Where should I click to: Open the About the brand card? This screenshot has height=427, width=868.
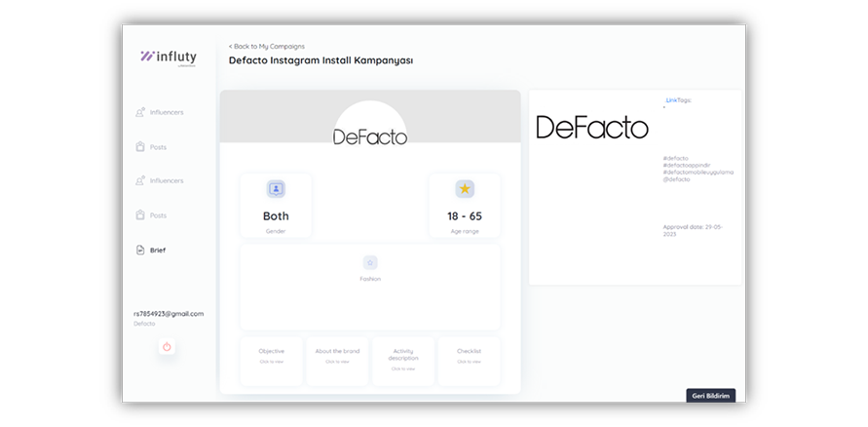pos(337,361)
